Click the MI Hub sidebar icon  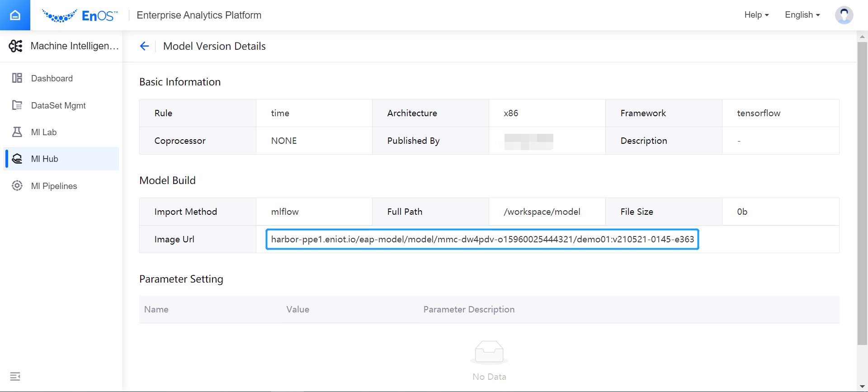(x=17, y=159)
